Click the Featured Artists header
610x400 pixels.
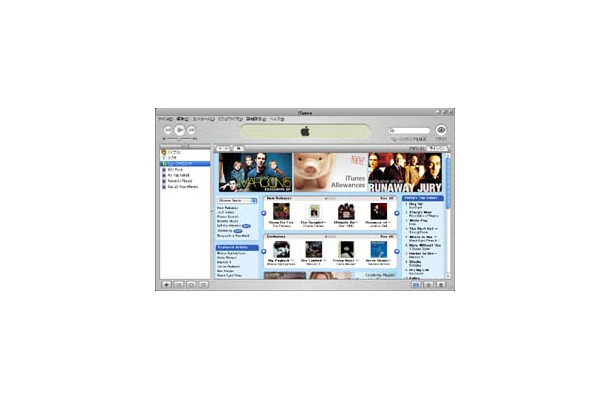[x=237, y=247]
